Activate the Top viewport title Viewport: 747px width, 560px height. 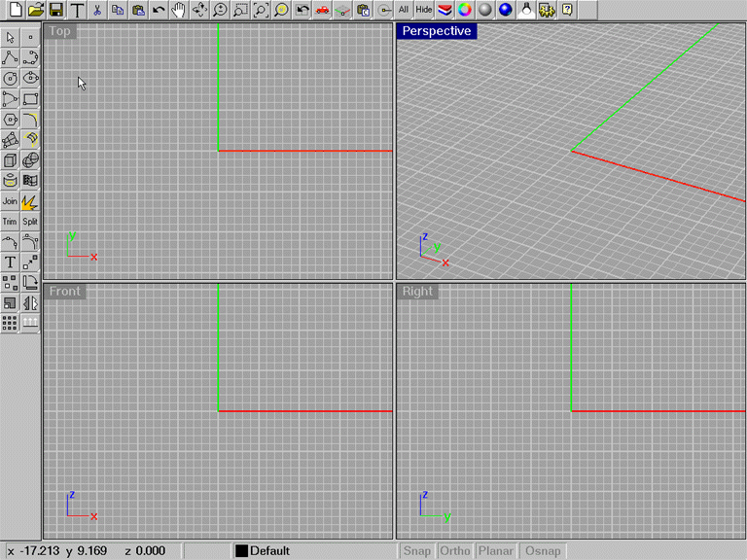pos(60,31)
